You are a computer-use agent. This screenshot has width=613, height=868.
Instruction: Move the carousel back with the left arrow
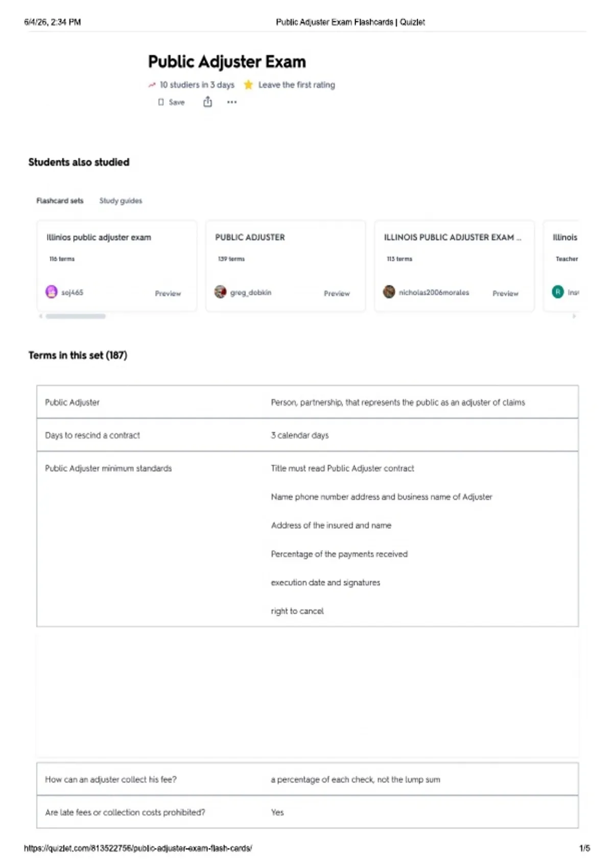point(40,316)
